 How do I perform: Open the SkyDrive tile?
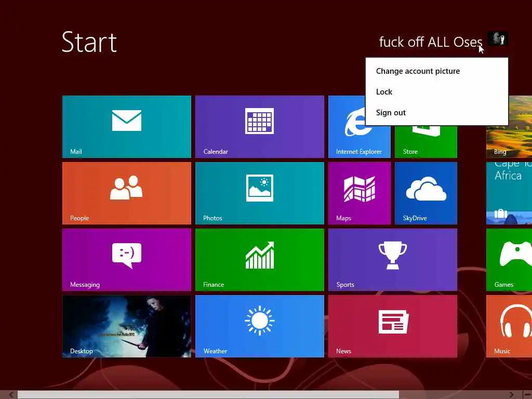[x=426, y=193]
